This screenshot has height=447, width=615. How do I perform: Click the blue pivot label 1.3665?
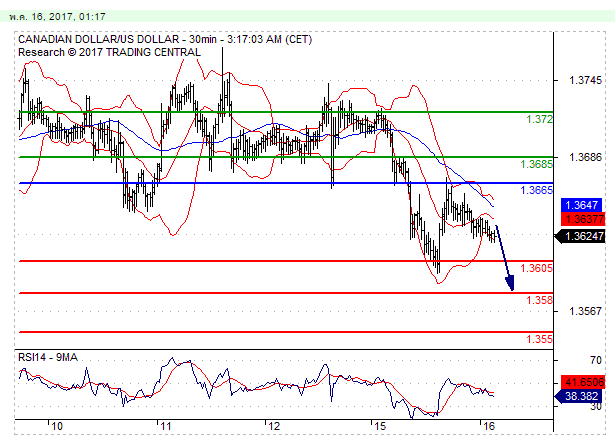pyautogui.click(x=536, y=190)
